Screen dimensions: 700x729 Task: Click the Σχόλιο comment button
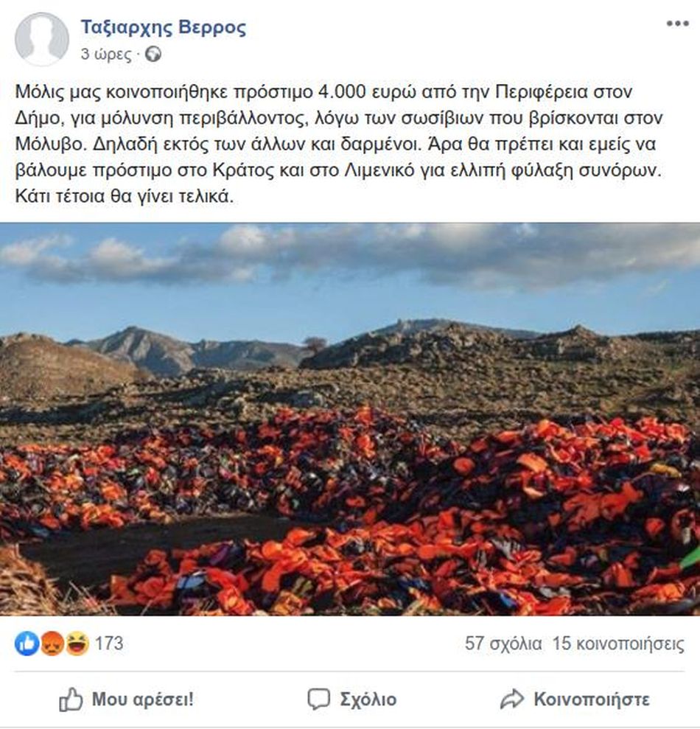click(x=352, y=700)
